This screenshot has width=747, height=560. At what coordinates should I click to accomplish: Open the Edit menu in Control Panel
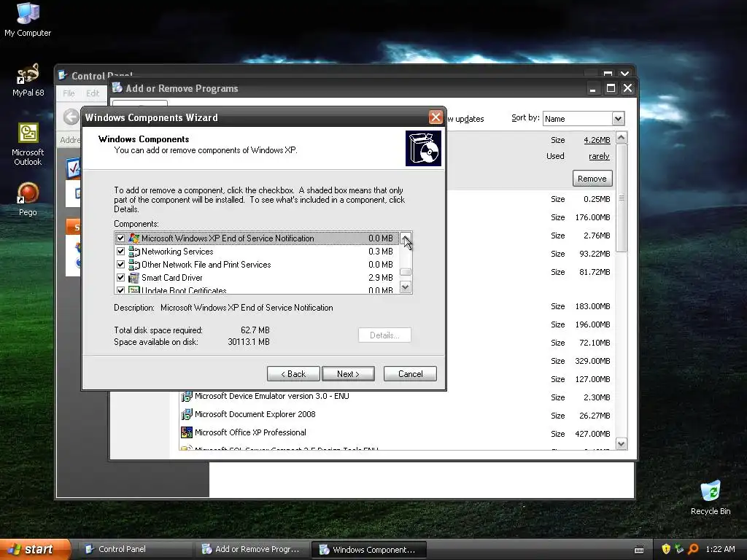93,93
